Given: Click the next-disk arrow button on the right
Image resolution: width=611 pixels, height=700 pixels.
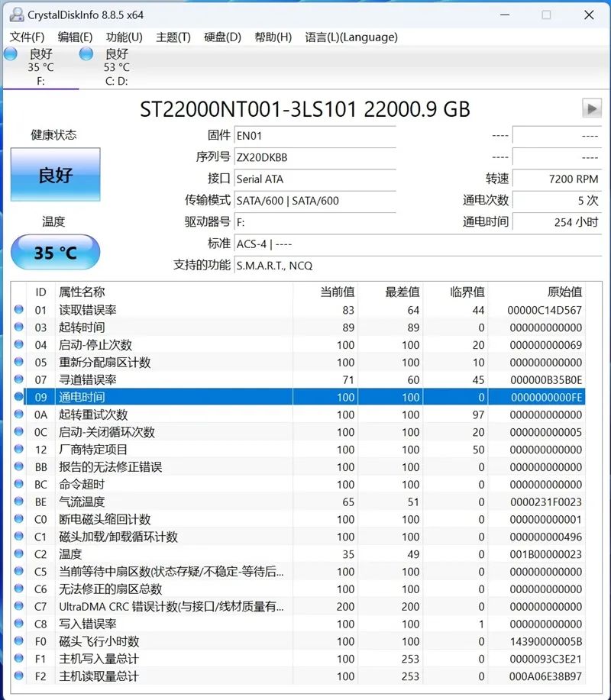Looking at the screenshot, I should coord(592,108).
